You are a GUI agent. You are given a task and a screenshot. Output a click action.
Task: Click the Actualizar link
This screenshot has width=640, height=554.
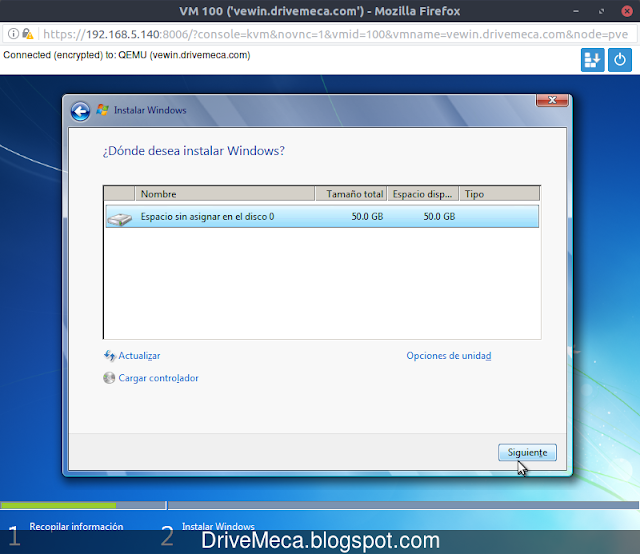(139, 356)
